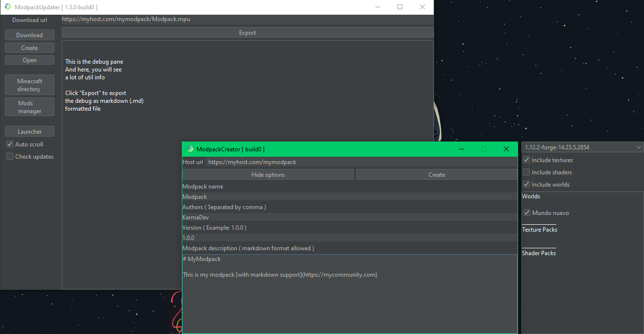Close the ModpackCreator window
644x334 pixels.
pos(506,149)
